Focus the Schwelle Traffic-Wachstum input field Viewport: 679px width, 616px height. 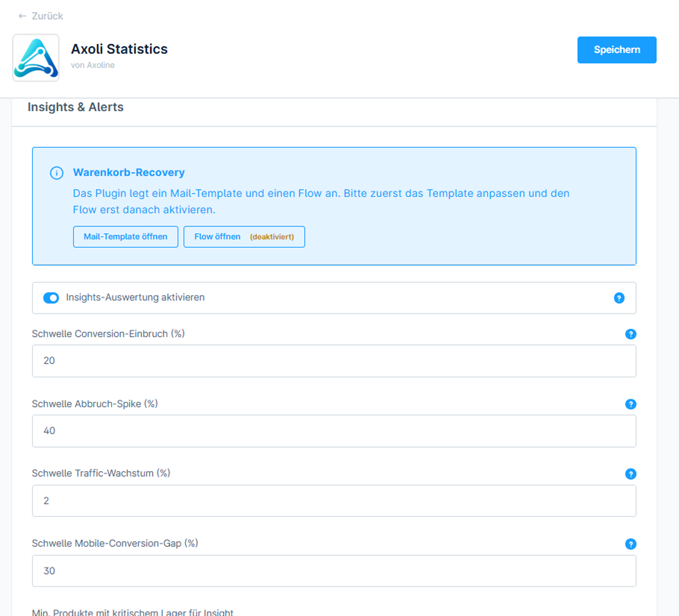tap(334, 501)
